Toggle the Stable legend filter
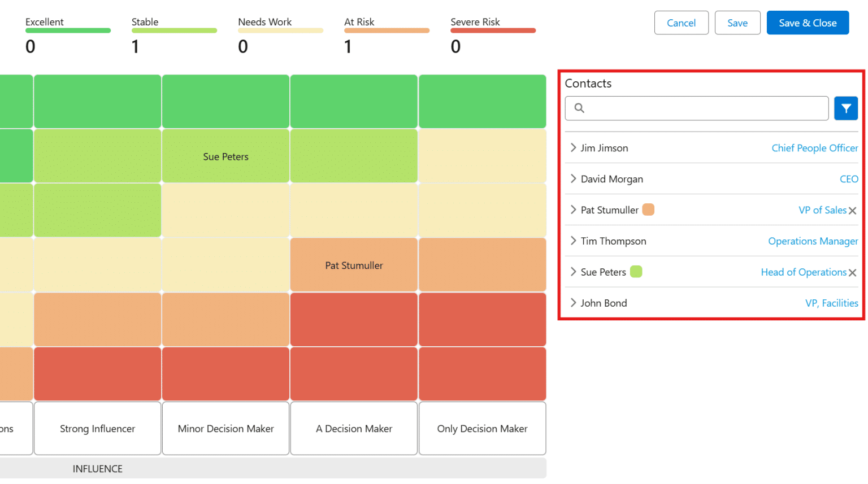The width and height of the screenshot is (868, 484). (173, 29)
